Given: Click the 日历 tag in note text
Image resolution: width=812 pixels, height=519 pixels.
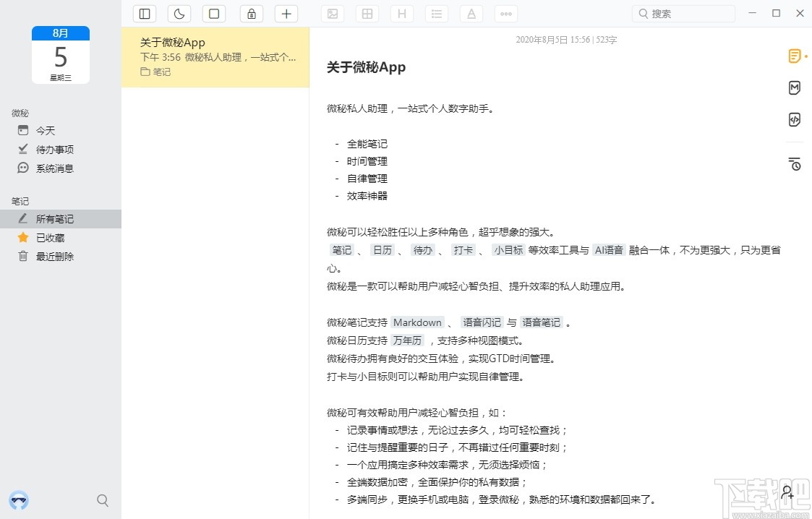Looking at the screenshot, I should point(383,250).
